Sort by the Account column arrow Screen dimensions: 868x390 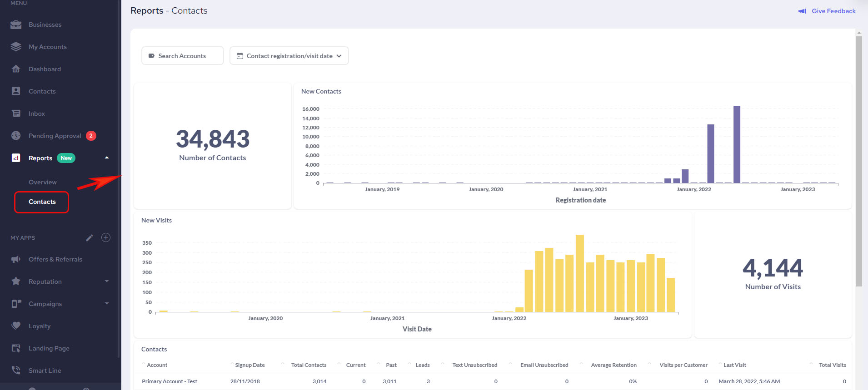144,363
